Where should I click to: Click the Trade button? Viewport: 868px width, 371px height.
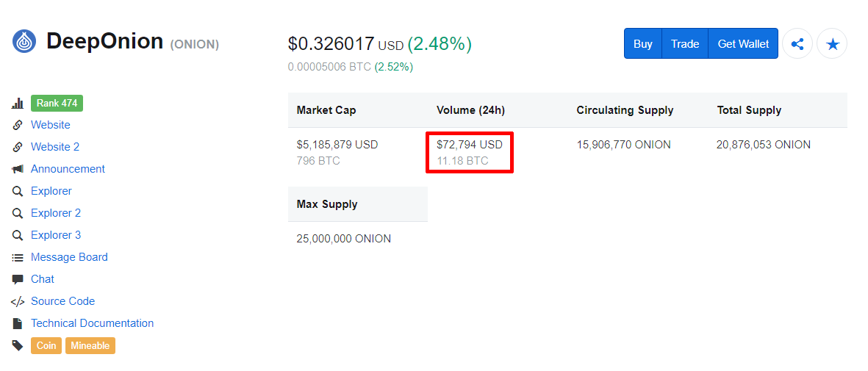[685, 44]
